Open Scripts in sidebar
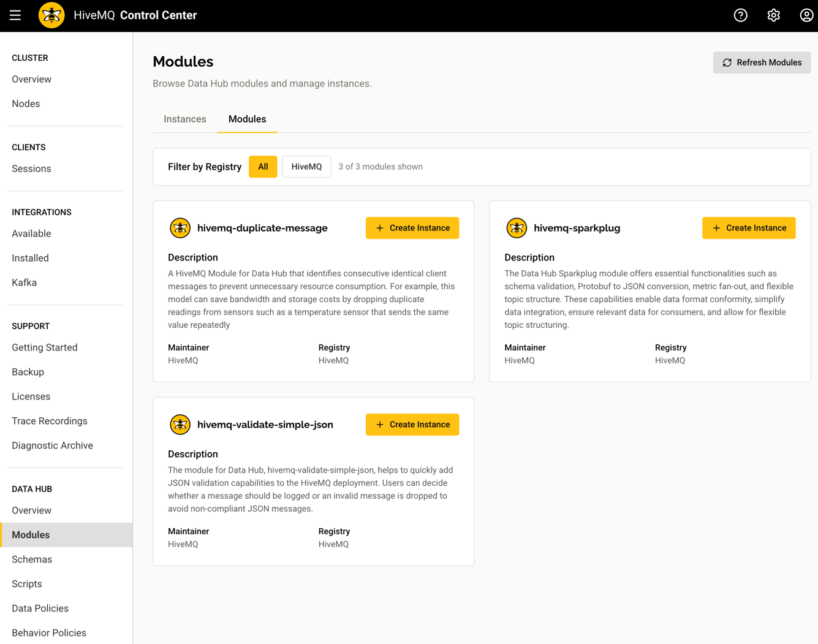The image size is (818, 644). (x=27, y=584)
